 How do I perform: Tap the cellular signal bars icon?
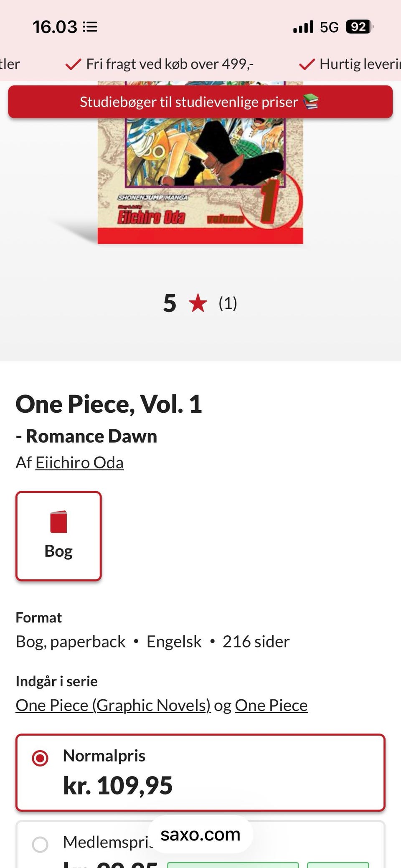[303, 27]
